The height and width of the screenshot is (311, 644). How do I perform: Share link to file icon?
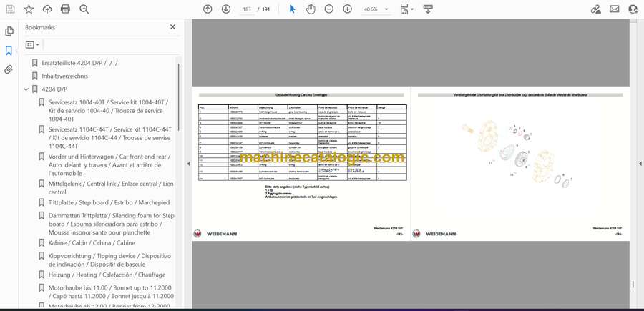(596, 9)
